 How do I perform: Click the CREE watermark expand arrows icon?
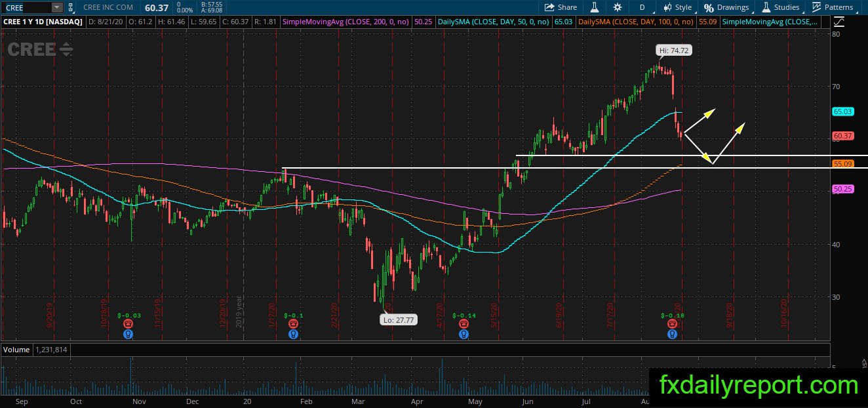pyautogui.click(x=66, y=50)
